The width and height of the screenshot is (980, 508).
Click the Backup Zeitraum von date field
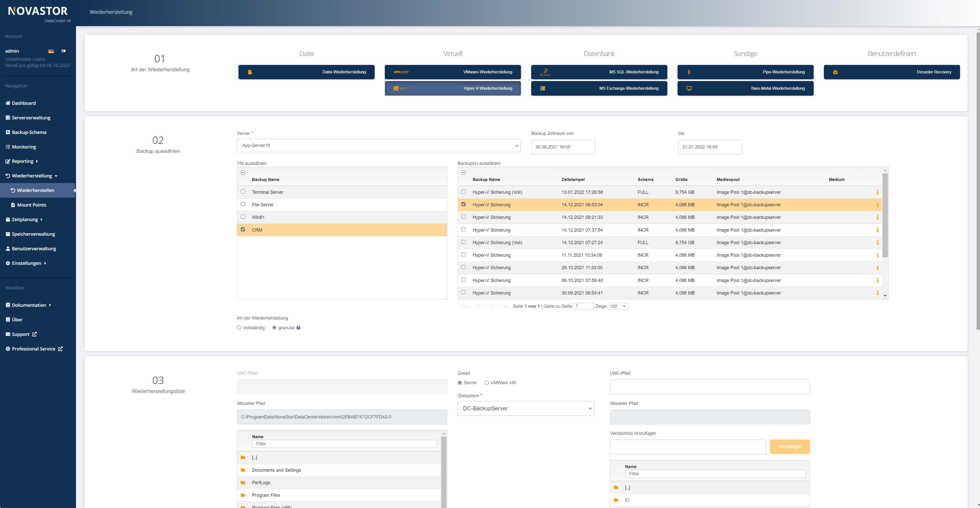(563, 147)
